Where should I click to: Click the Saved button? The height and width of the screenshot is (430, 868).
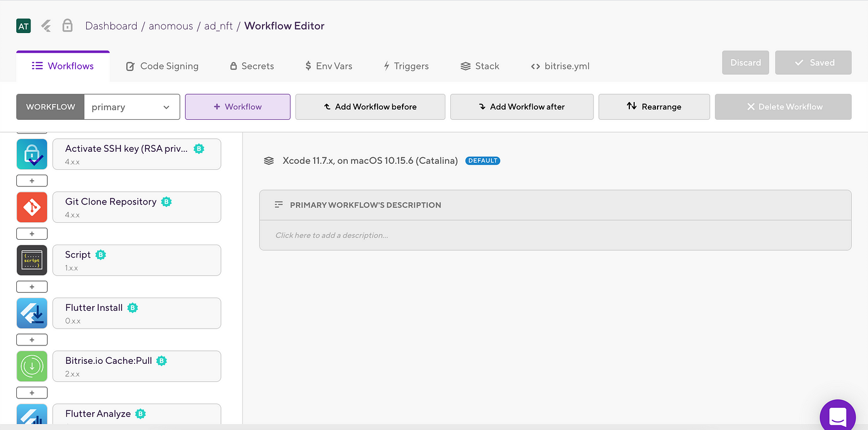813,62
